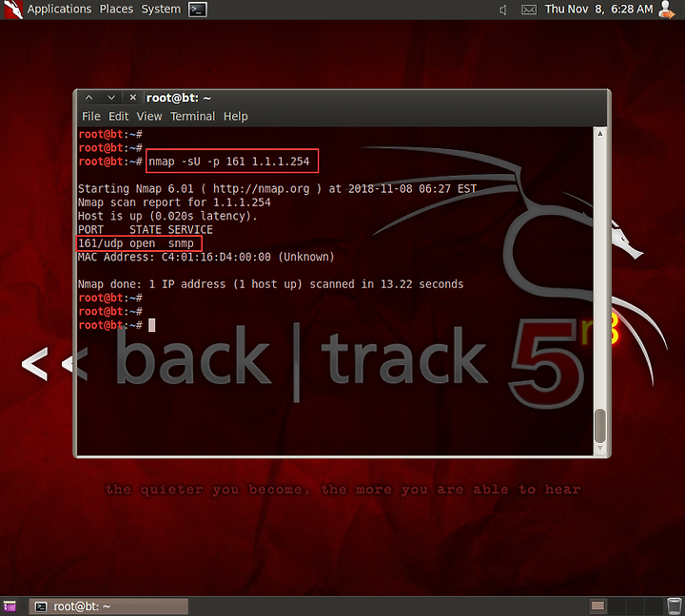The width and height of the screenshot is (685, 616).
Task: Click the nmap -sU -p 161 command text
Action: point(229,162)
